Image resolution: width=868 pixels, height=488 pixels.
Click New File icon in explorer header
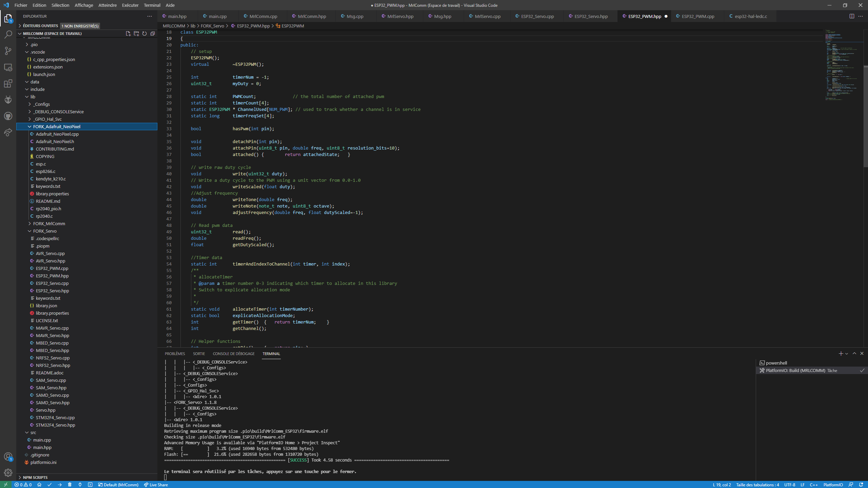click(x=128, y=34)
